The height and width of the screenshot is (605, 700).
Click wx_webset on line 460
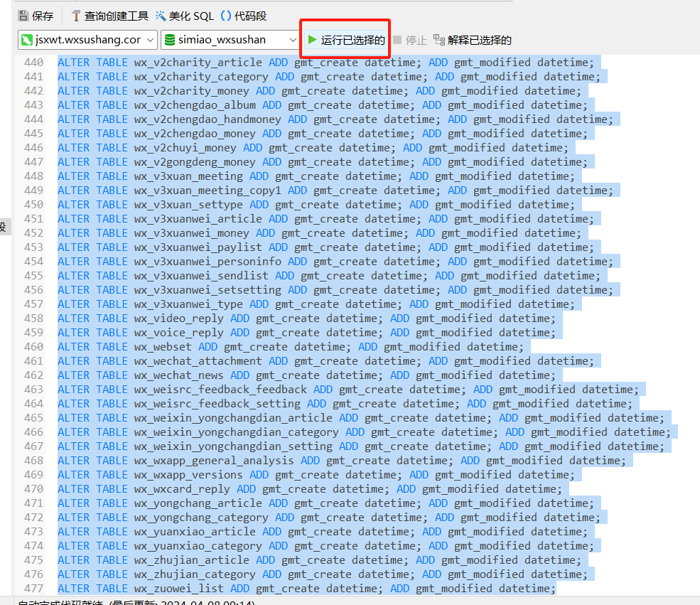163,347
